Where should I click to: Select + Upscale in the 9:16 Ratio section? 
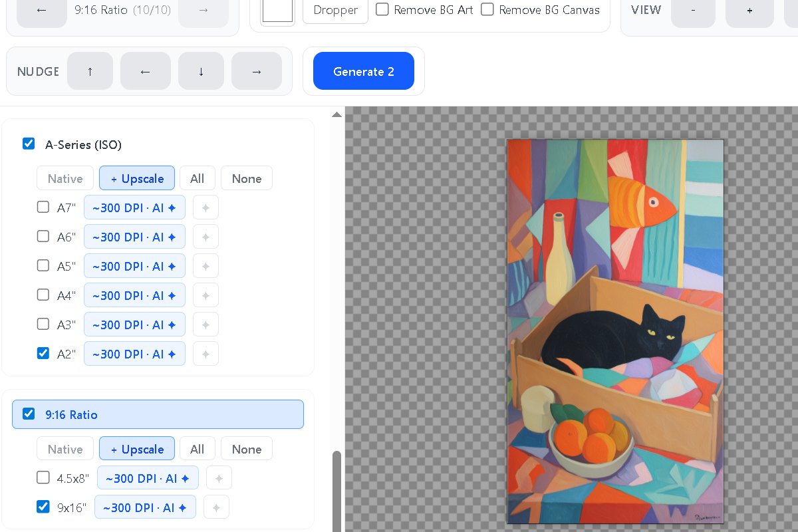click(x=137, y=448)
